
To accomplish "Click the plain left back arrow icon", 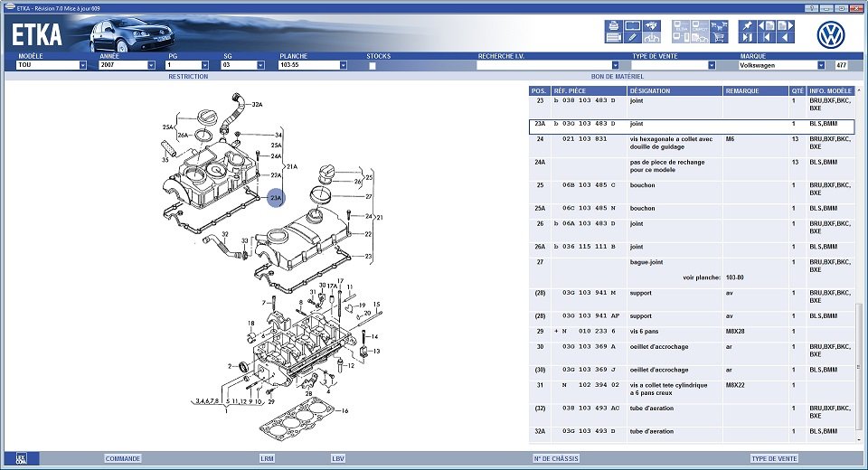I will click(x=786, y=38).
